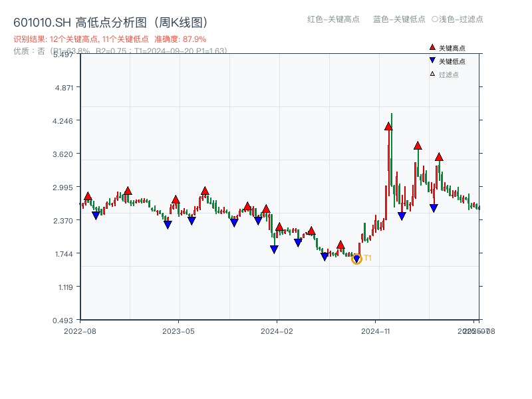532x399 pixels.
Task: Click the blue low triangle right after the peak
Action: point(402,216)
